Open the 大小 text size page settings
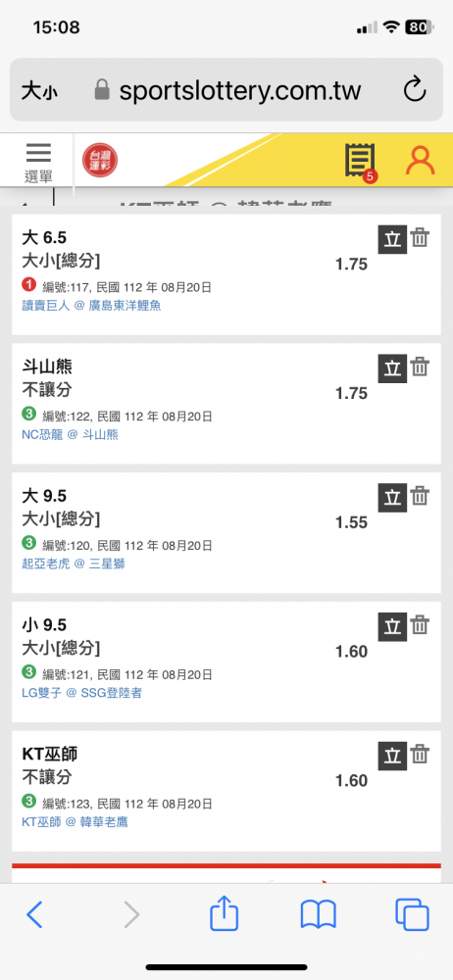Viewport: 453px width, 980px height. [40, 91]
